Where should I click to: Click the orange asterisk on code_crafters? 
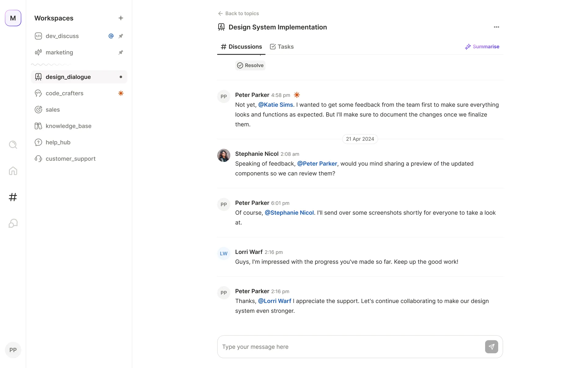(121, 93)
